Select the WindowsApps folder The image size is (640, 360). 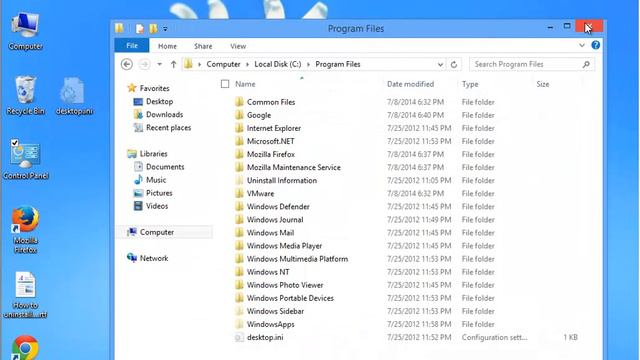(x=271, y=324)
